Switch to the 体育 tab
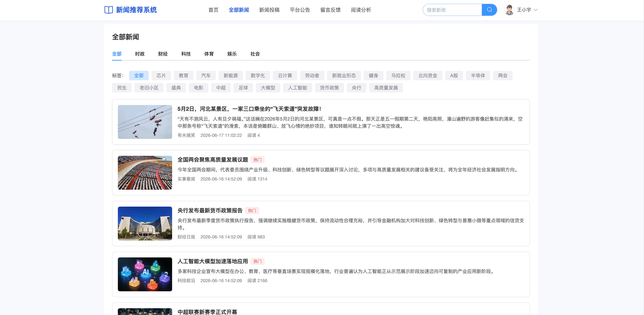 [209, 54]
